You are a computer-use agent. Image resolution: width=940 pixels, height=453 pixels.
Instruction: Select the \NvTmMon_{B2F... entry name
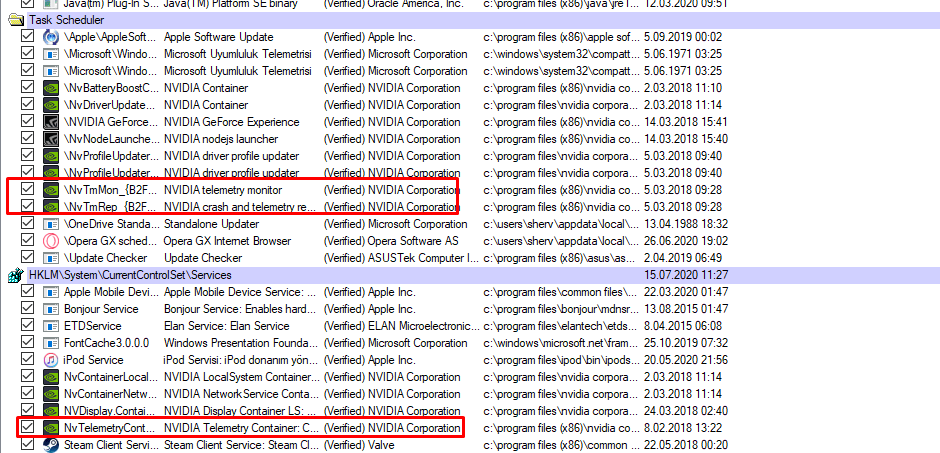point(111,190)
